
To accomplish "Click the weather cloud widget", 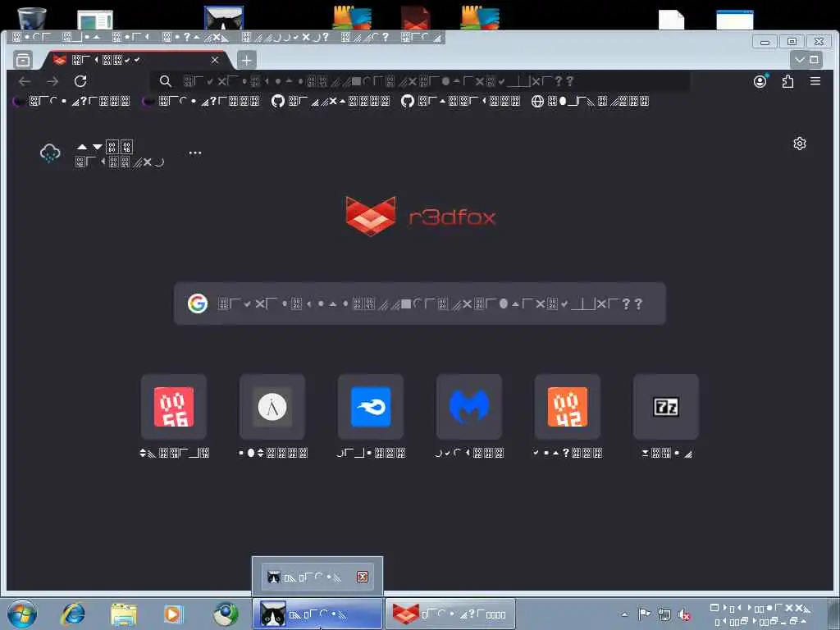I will tap(102, 153).
